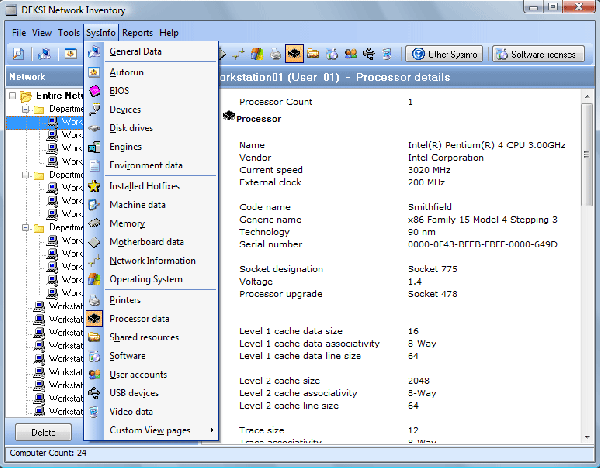
Task: Open Memory information from the menu
Action: (x=127, y=224)
